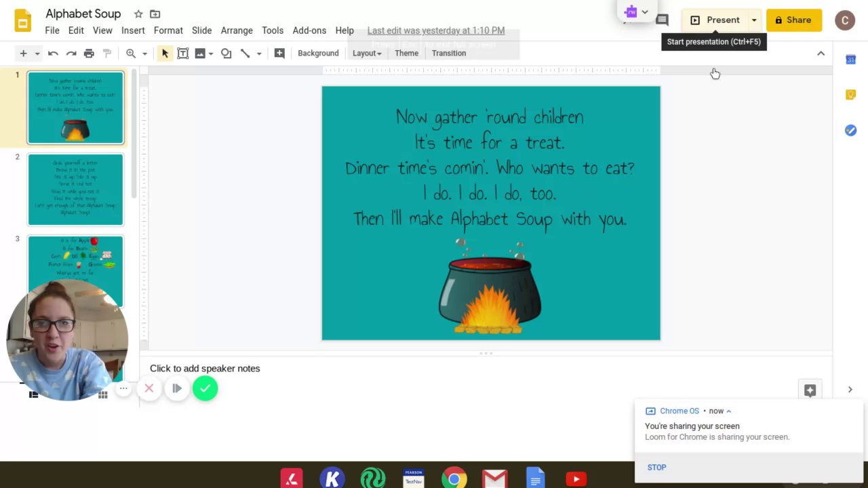Star the Alphabet Soup presentation

(138, 14)
